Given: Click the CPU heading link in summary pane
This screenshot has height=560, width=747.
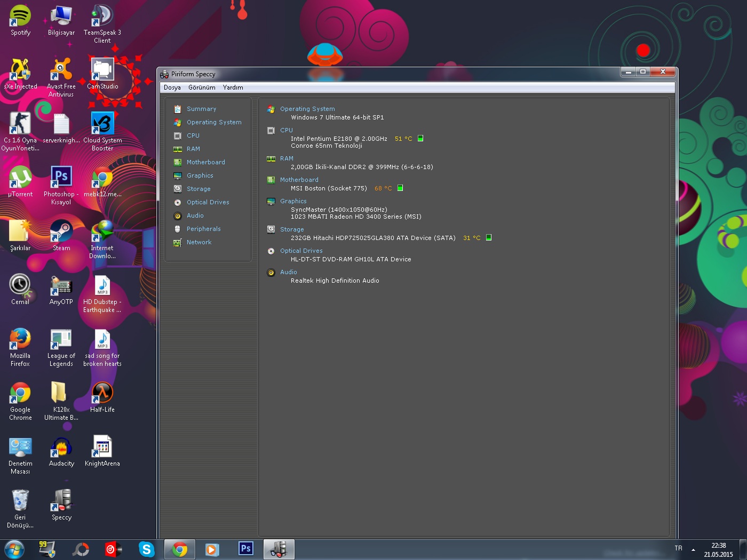Looking at the screenshot, I should click(287, 130).
